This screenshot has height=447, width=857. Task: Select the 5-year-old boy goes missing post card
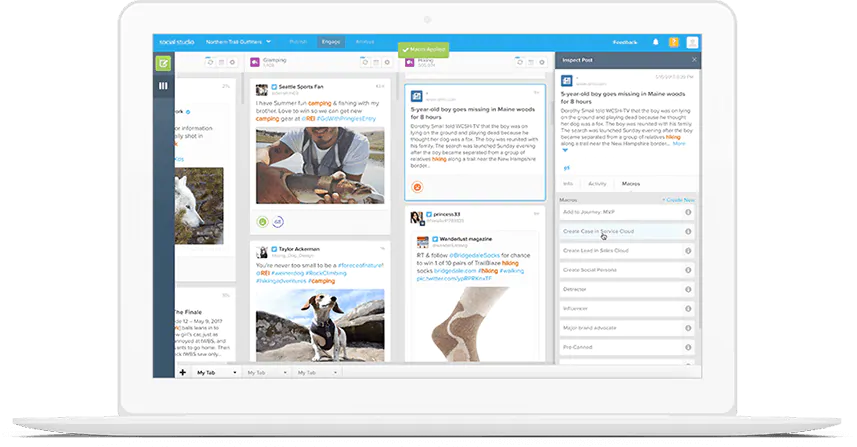(475, 142)
